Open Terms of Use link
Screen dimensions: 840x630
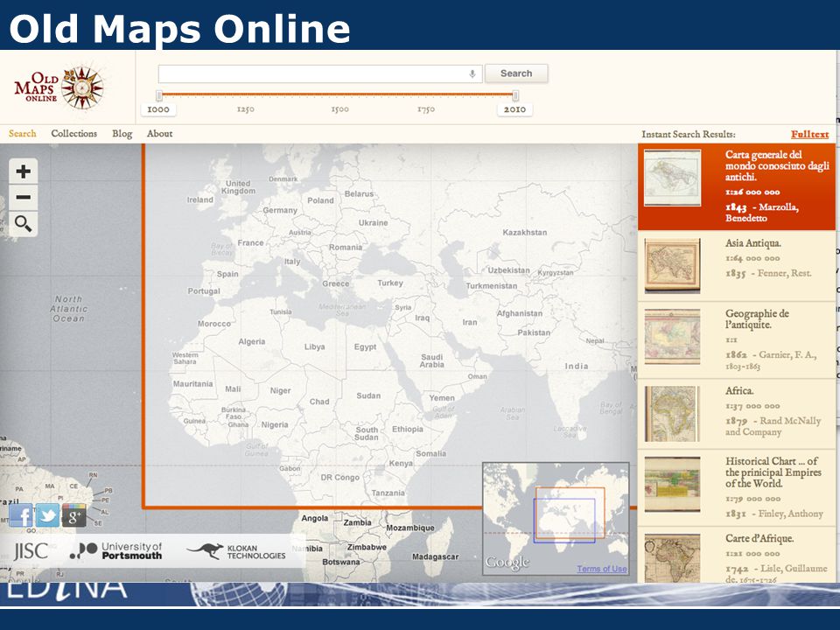[602, 569]
